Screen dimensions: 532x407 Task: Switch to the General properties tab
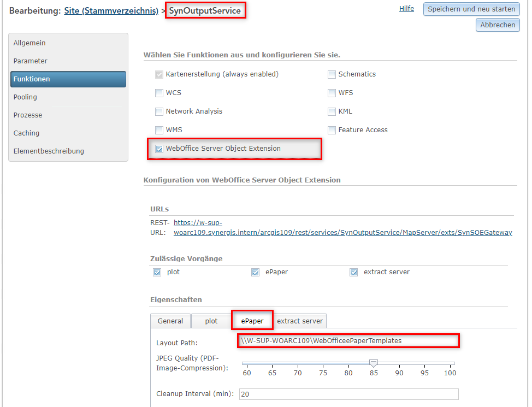(170, 321)
